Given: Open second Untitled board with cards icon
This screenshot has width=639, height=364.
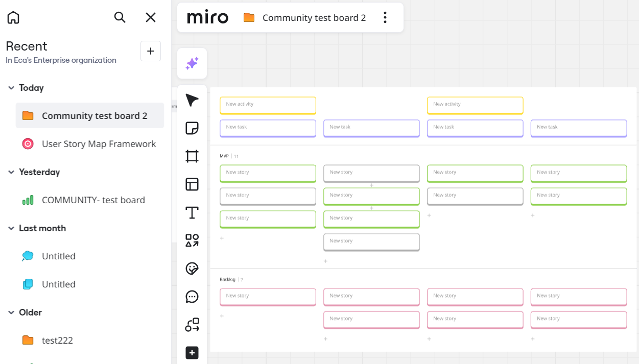Looking at the screenshot, I should (x=90, y=284).
